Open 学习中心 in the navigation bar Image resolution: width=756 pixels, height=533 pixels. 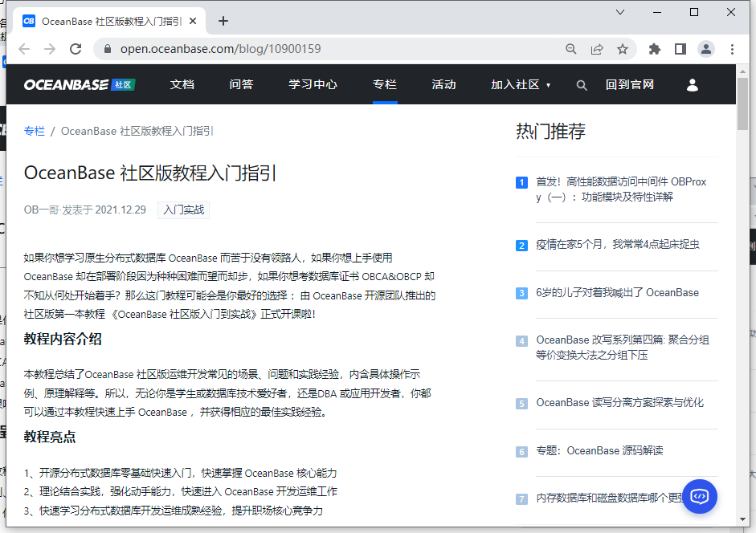tap(313, 84)
